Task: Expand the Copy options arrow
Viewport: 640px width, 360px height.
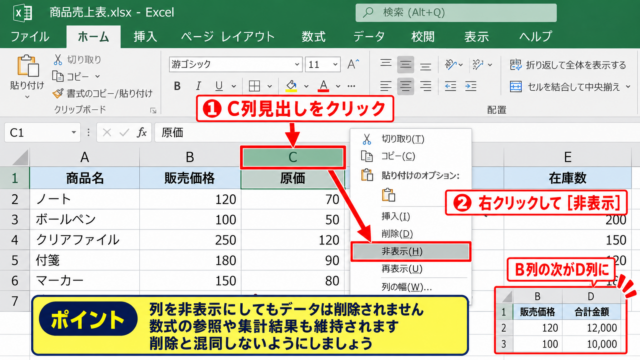Action: tap(98, 76)
